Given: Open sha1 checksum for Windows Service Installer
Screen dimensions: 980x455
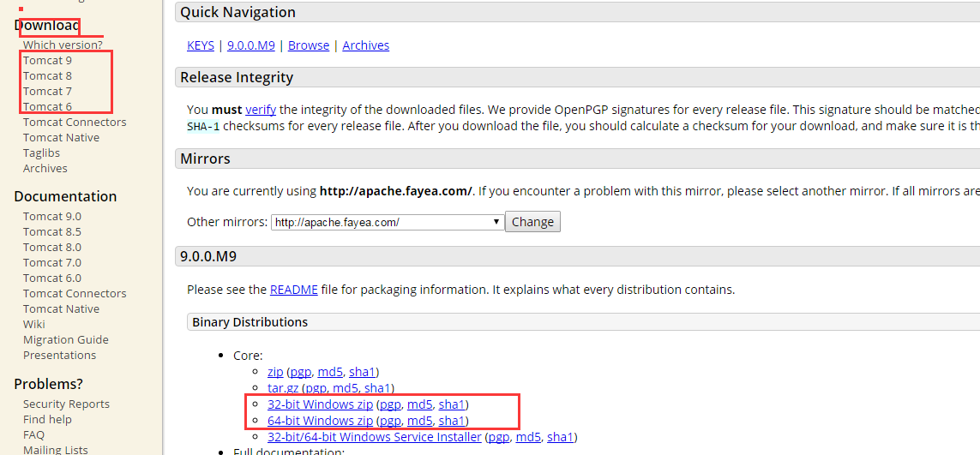Looking at the screenshot, I should click(x=560, y=437).
